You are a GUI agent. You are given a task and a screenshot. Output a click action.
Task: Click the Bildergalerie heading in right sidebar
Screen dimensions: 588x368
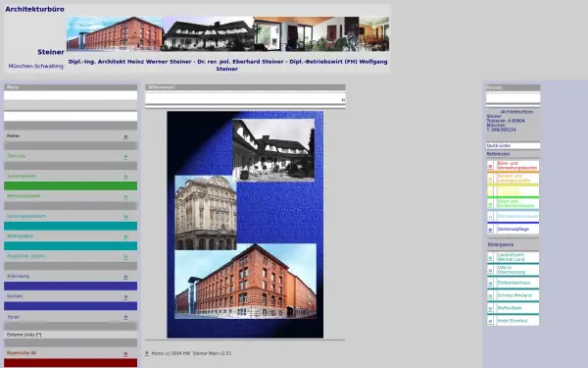click(501, 244)
